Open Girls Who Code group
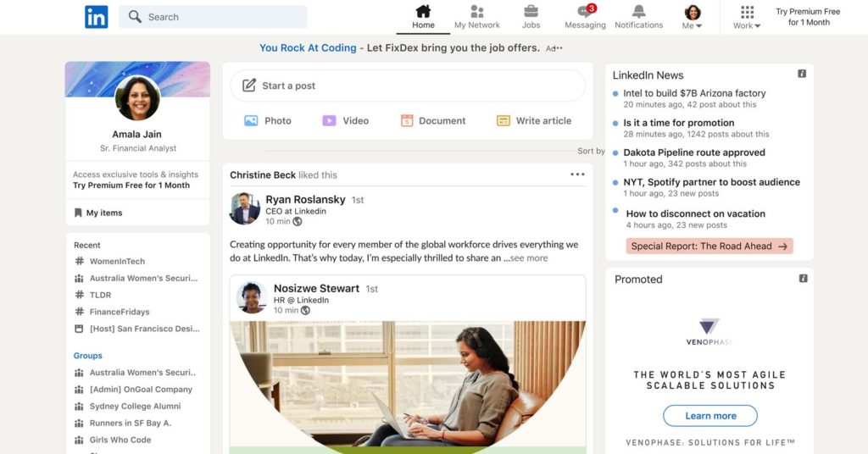This screenshot has height=454, width=868. [x=113, y=440]
